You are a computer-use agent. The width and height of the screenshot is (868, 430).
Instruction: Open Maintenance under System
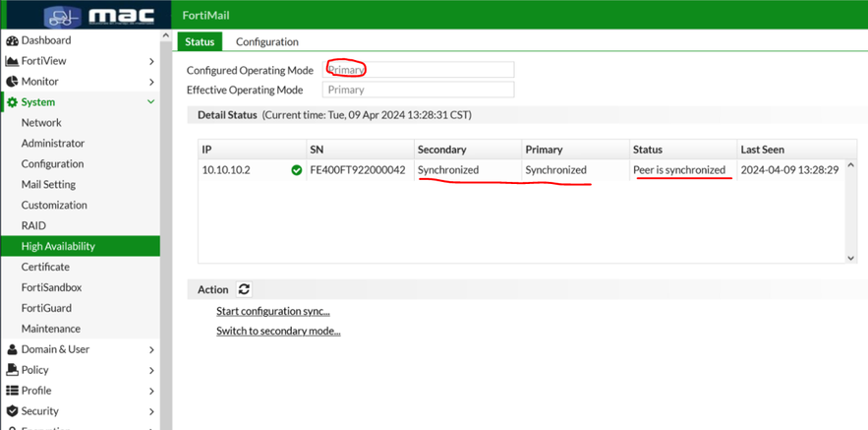[x=51, y=329]
